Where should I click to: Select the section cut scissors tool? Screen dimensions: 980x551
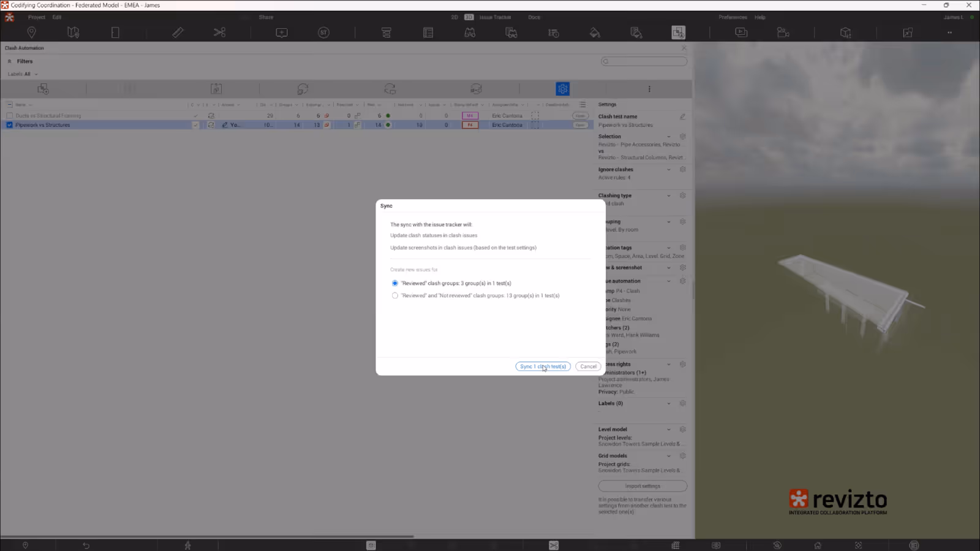[x=220, y=32]
